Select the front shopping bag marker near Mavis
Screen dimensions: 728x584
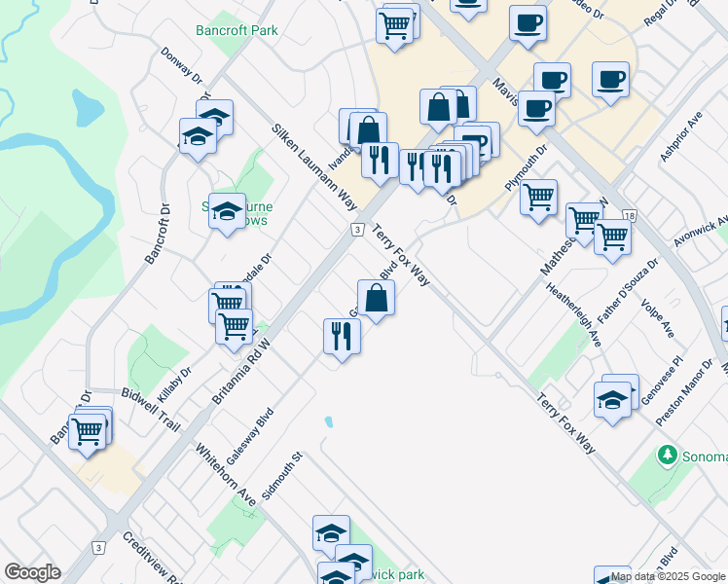pyautogui.click(x=438, y=108)
